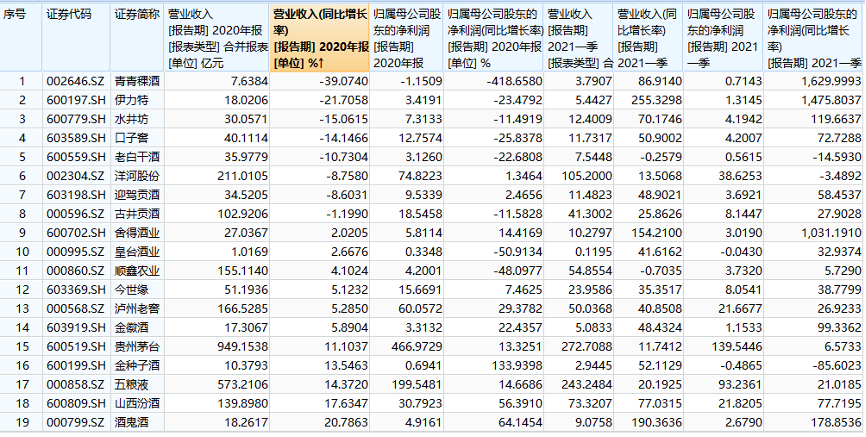Select stock name 老白干酒
This screenshot has width=866, height=437.
(137, 157)
